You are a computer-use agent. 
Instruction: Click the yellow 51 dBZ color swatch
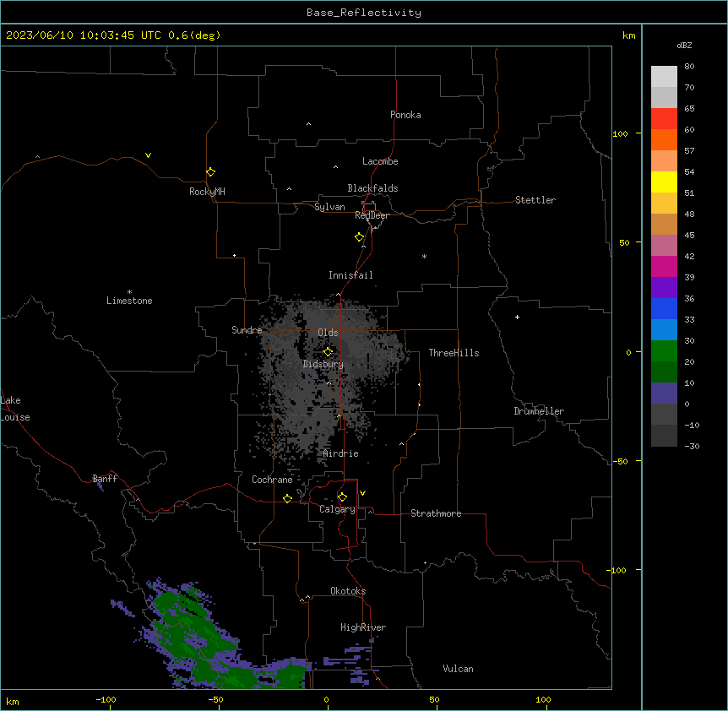pyautogui.click(x=664, y=182)
